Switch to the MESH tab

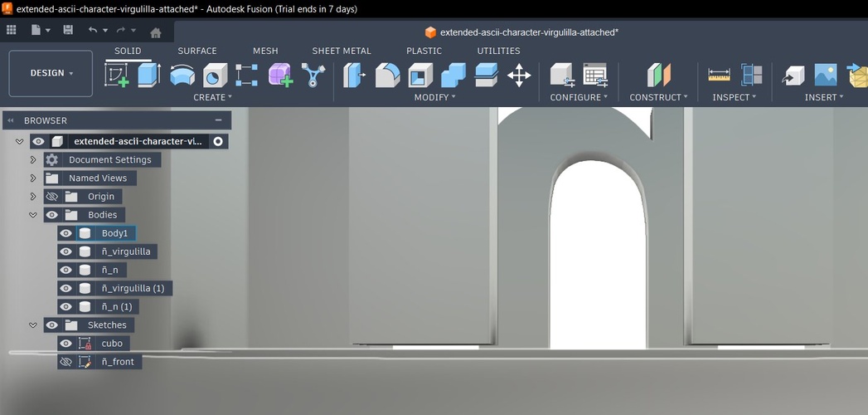(266, 51)
